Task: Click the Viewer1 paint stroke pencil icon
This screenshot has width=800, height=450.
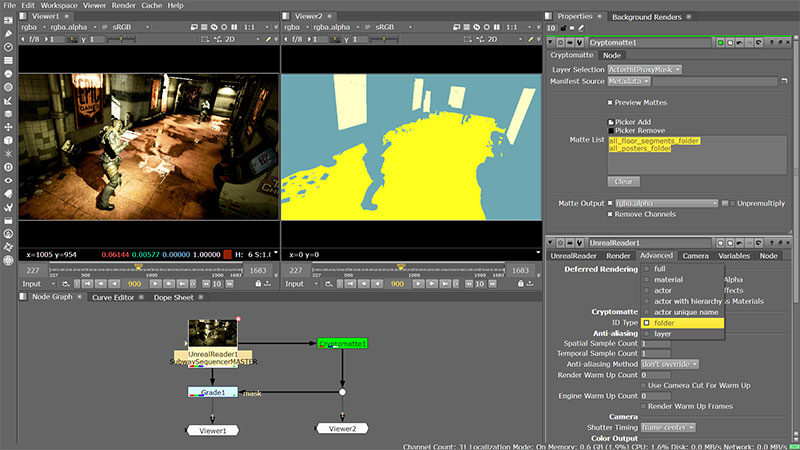Action: pyautogui.click(x=268, y=39)
